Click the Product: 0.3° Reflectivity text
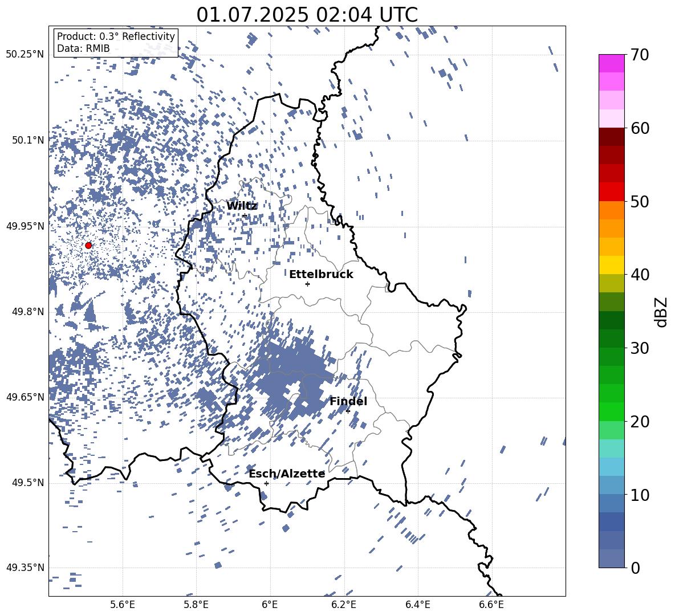675x616 pixels. coord(116,36)
